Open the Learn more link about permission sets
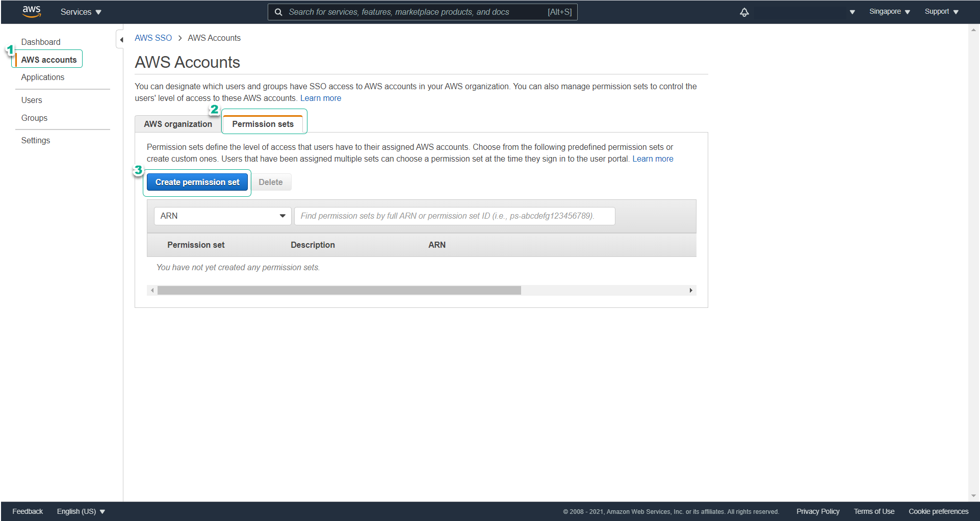 coord(653,159)
